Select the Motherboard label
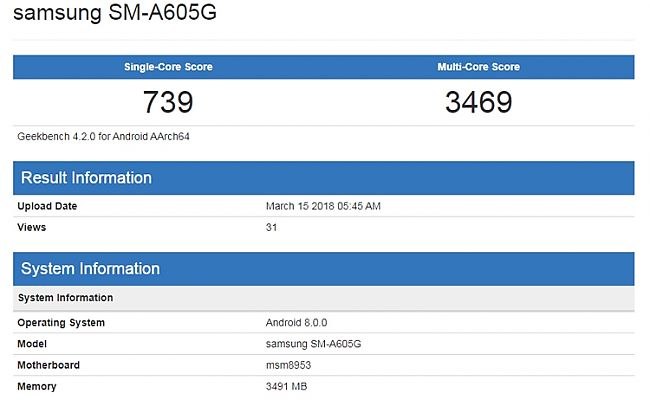The image size is (650, 406). (48, 365)
